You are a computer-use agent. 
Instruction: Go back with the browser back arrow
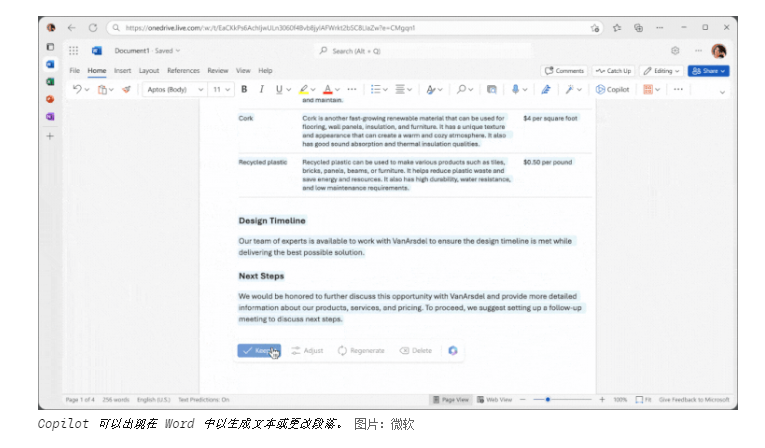[x=71, y=28]
